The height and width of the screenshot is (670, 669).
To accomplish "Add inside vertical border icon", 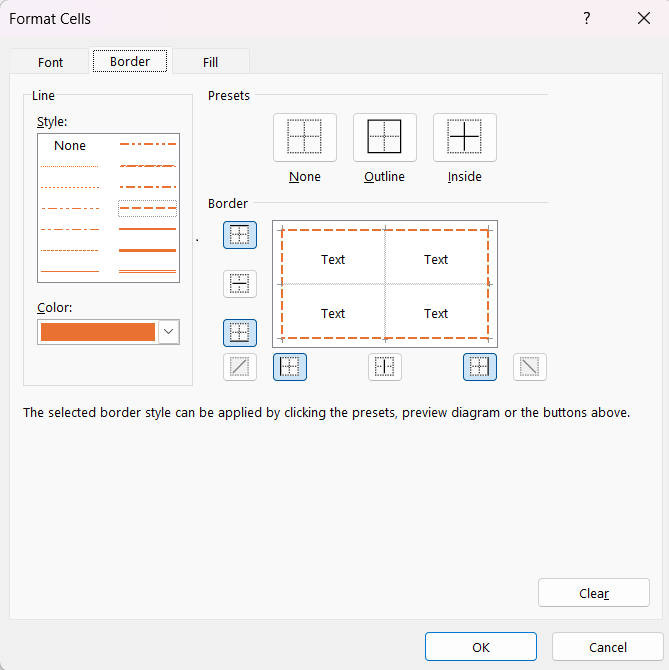I will coord(385,367).
